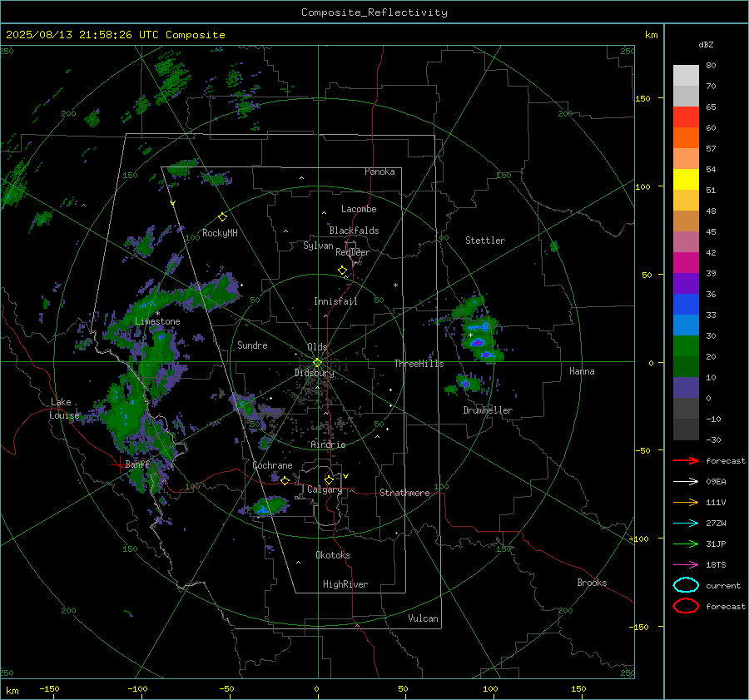Click the Banff label
The width and height of the screenshot is (749, 700).
tap(137, 464)
